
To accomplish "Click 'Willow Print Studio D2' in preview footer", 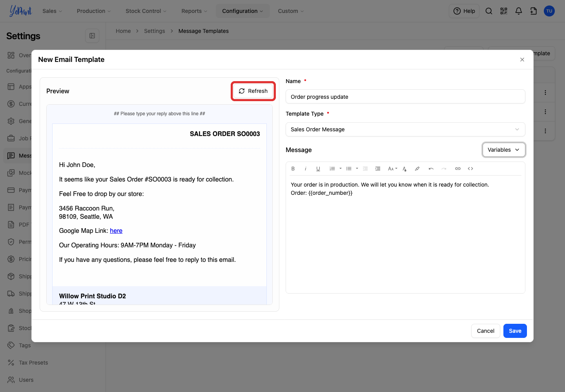I will pyautogui.click(x=93, y=296).
